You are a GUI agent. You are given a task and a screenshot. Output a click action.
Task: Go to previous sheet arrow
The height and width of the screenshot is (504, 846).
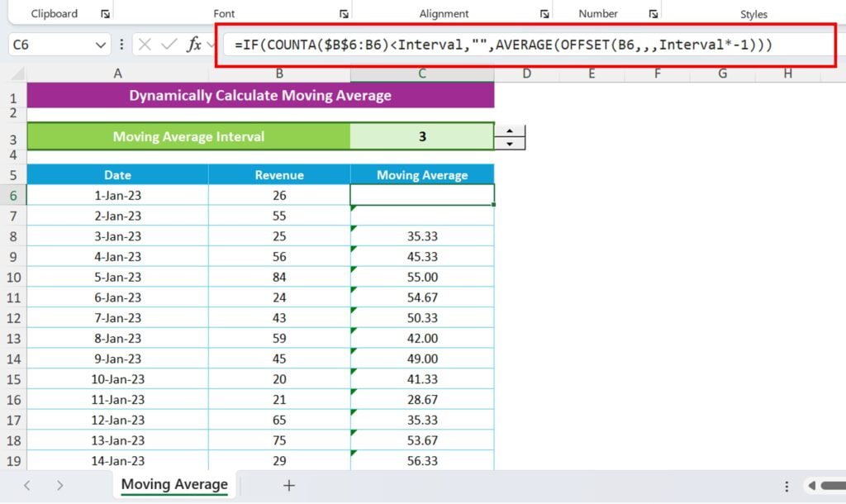point(27,486)
